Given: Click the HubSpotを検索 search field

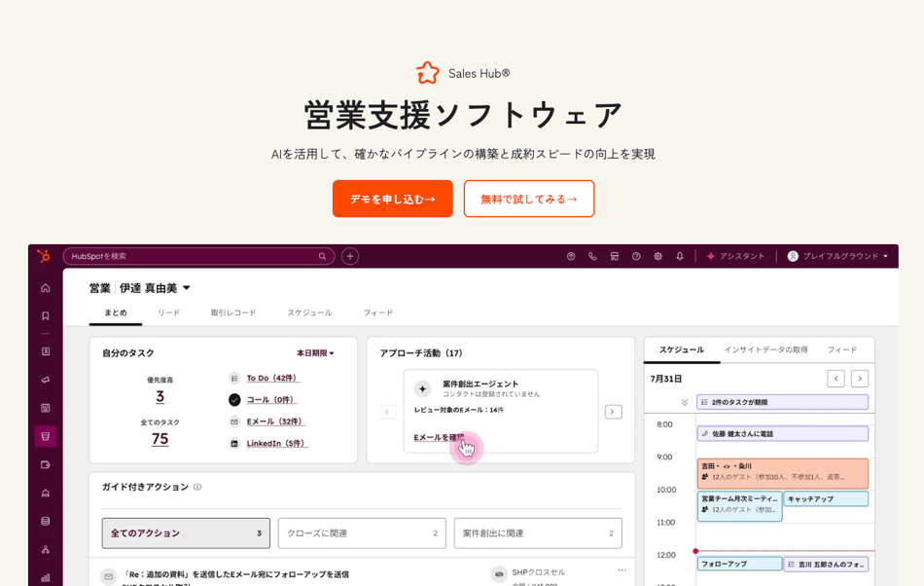Looking at the screenshot, I should click(x=195, y=256).
